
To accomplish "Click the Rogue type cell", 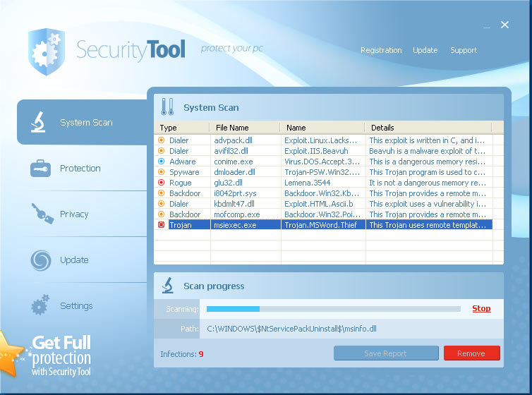I will [181, 183].
